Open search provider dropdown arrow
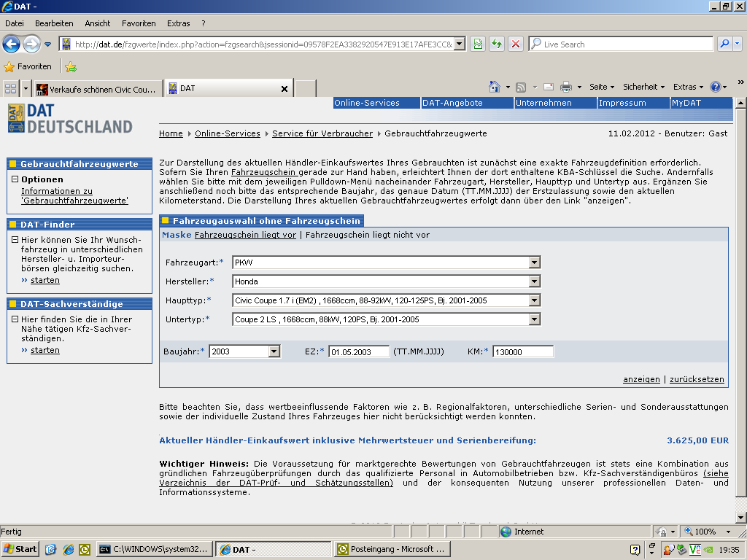The width and height of the screenshot is (747, 560). click(x=737, y=44)
